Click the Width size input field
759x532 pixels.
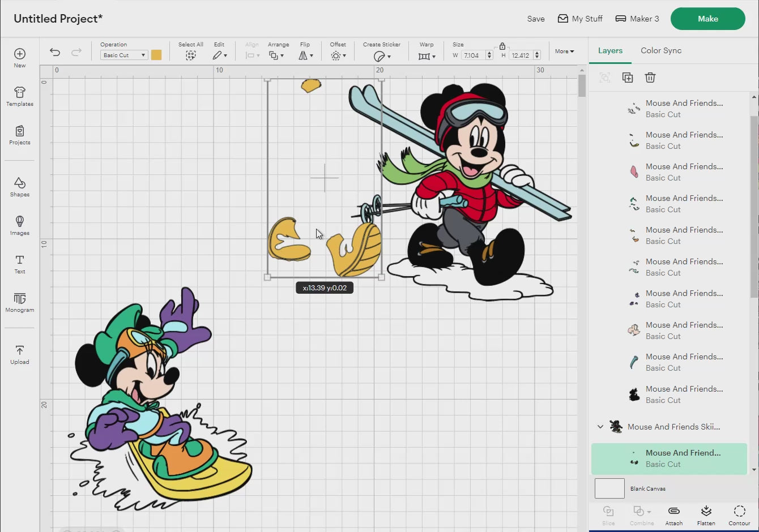click(x=472, y=55)
